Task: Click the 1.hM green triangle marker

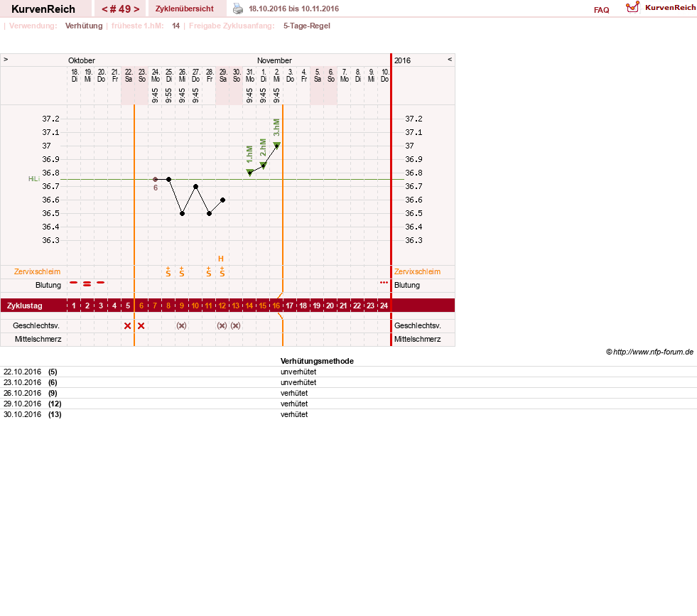Action: pyautogui.click(x=250, y=173)
